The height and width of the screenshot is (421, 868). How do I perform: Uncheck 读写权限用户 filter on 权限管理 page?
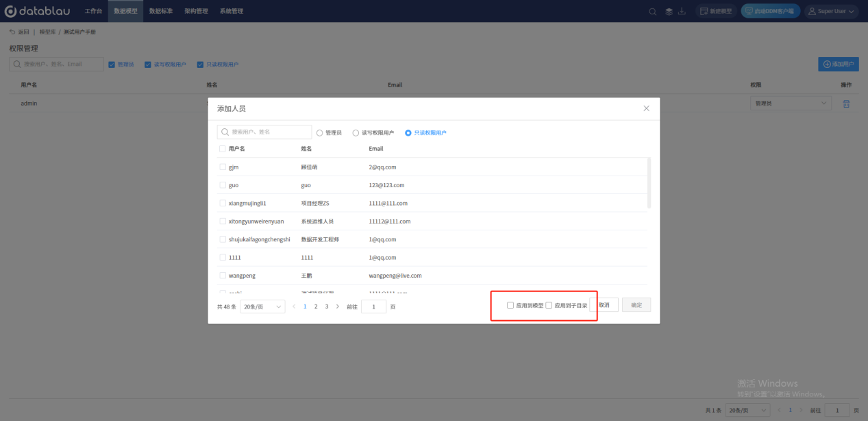pyautogui.click(x=147, y=64)
